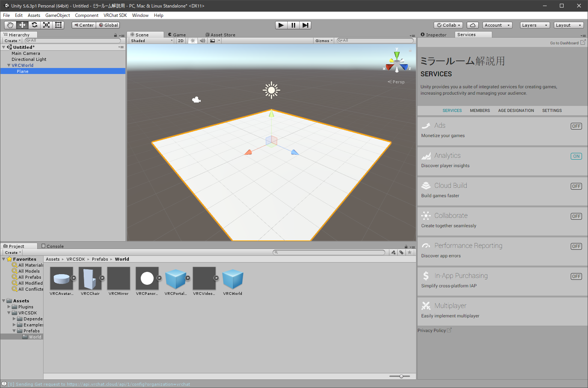588x388 pixels.
Task: Click Go to Dashboard link
Action: coord(567,43)
